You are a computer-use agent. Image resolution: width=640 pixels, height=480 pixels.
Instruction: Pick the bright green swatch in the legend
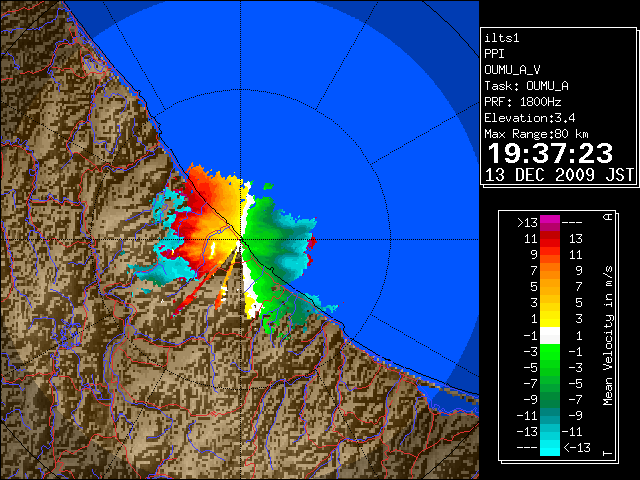550,352
